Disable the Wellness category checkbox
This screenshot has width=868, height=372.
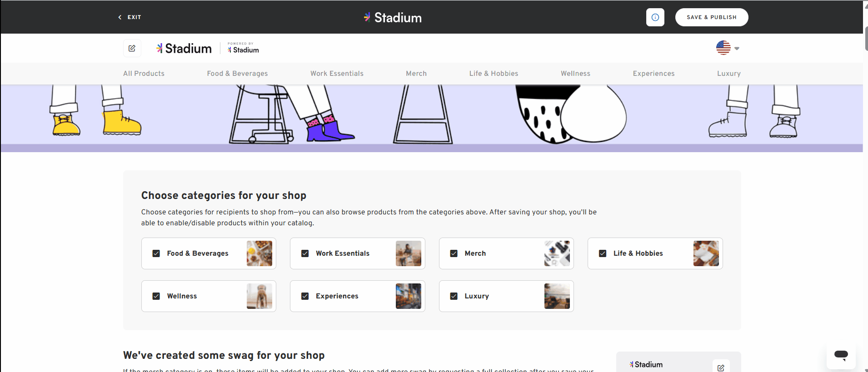coord(156,296)
